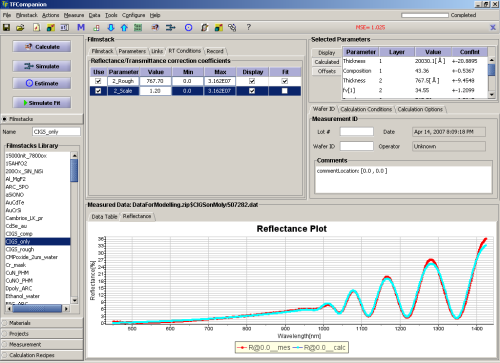
Task: Click the open folder toolbar icon
Action: point(20,28)
